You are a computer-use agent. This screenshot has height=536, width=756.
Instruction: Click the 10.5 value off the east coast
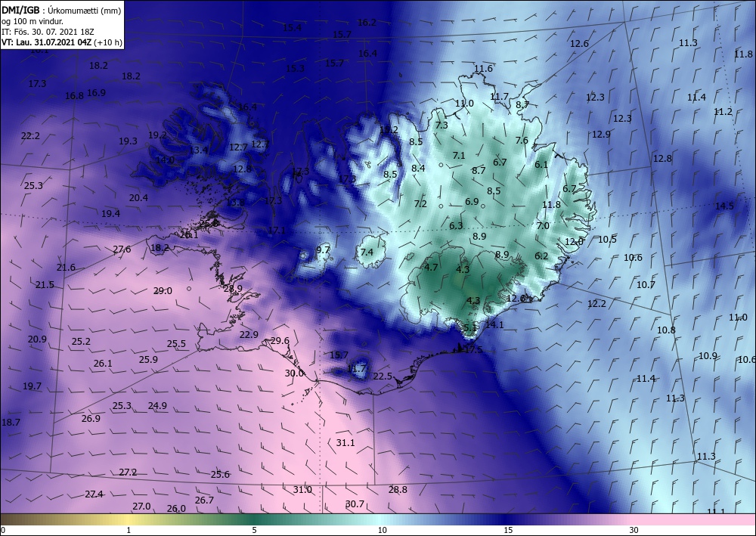(x=607, y=240)
